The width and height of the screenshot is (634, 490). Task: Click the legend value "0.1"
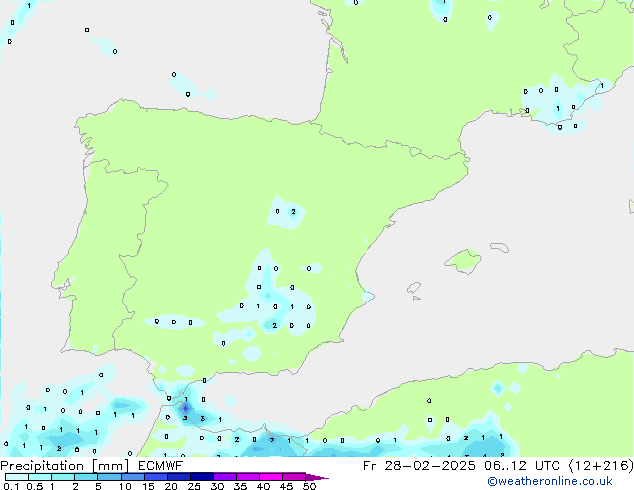11,486
